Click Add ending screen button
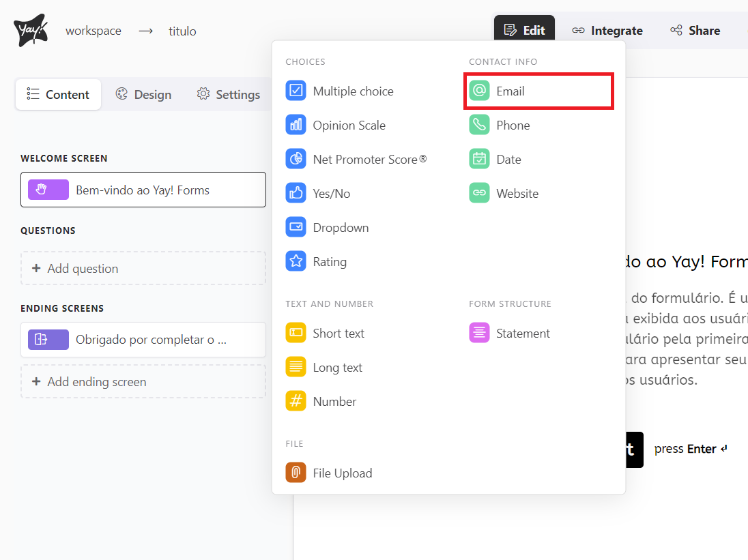 click(x=143, y=382)
